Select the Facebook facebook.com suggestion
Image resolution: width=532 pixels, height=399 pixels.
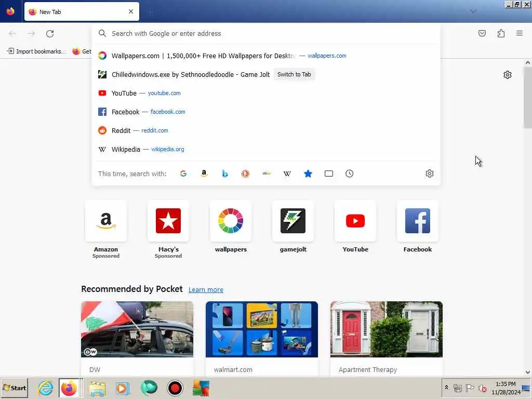(x=267, y=112)
